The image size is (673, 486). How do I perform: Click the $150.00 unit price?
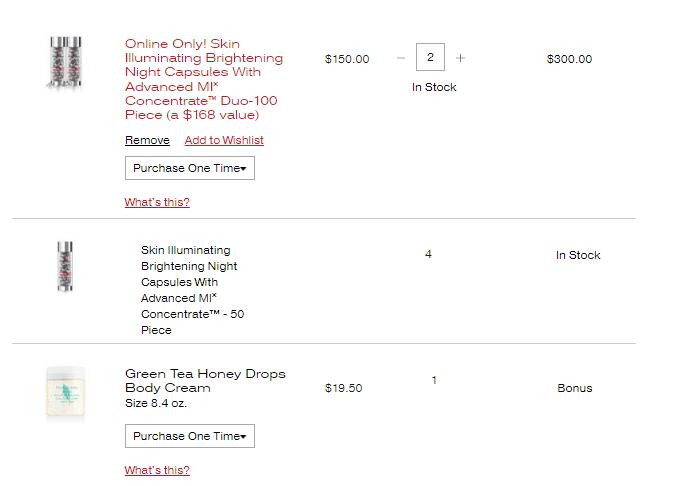[347, 59]
